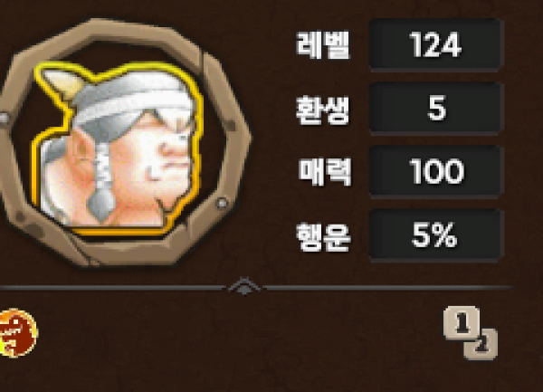The width and height of the screenshot is (543, 392).
Task: Select the tile marked 1
Action: [462, 322]
